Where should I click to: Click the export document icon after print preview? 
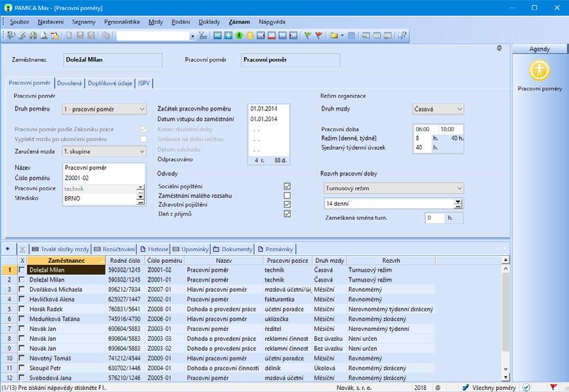[x=54, y=35]
